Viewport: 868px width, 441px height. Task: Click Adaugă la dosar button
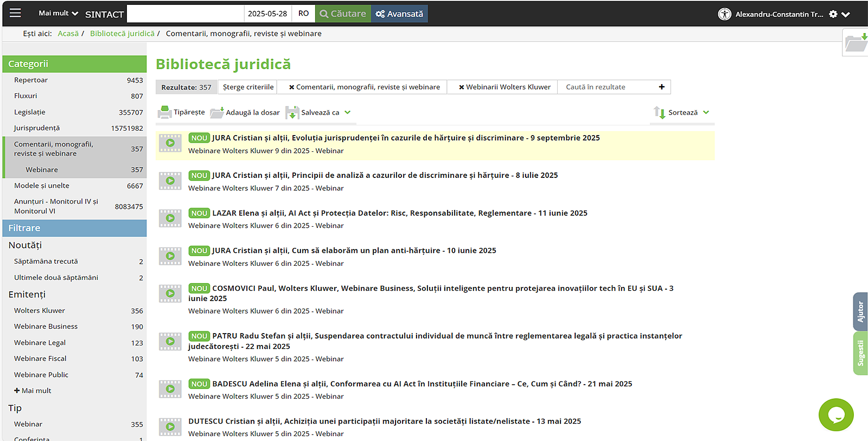(x=245, y=112)
